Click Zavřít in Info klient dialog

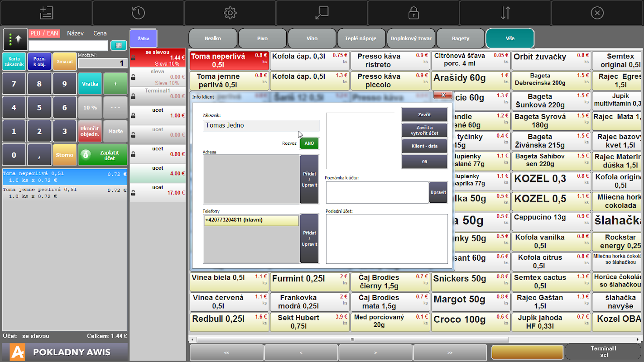tap(424, 114)
